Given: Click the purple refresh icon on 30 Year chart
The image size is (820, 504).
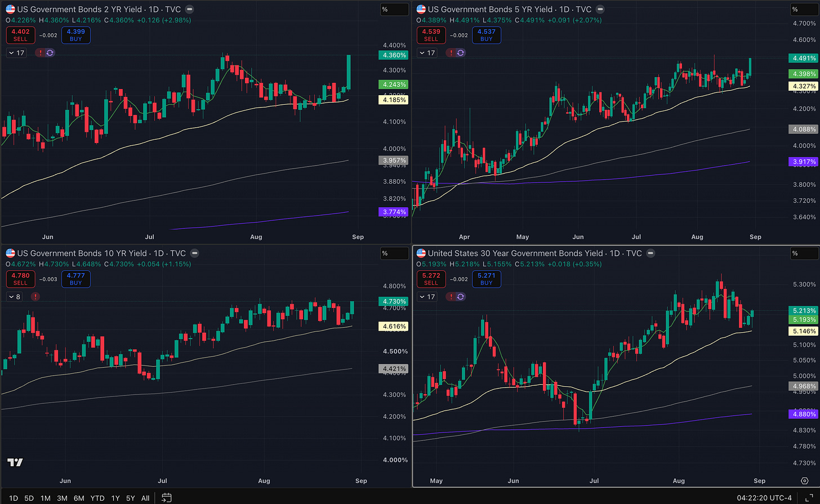Looking at the screenshot, I should point(461,297).
